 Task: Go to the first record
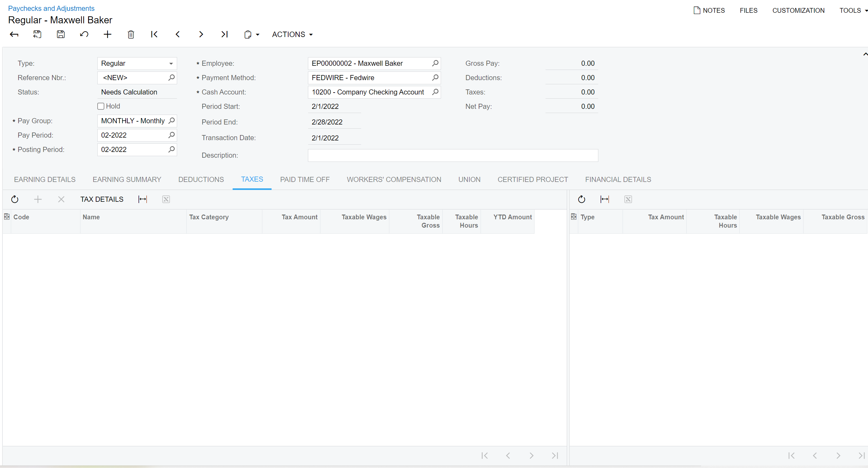[154, 34]
